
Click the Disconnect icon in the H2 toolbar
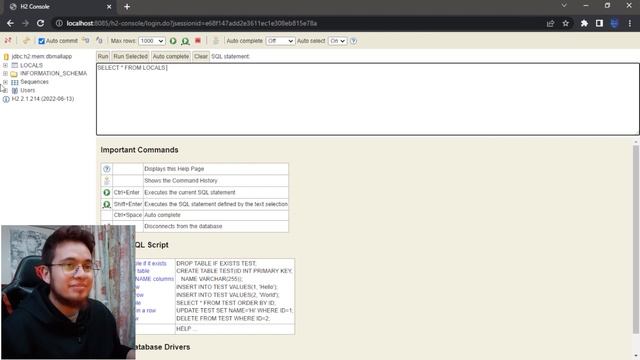pyautogui.click(x=8, y=40)
